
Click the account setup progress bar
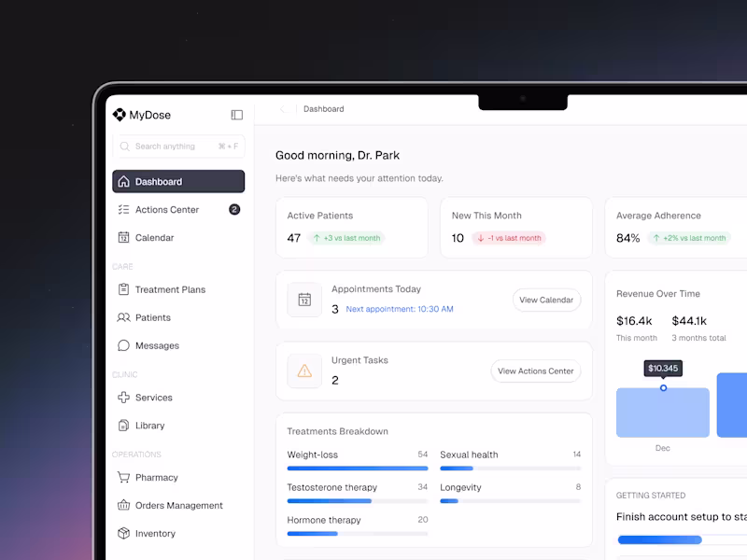point(682,539)
